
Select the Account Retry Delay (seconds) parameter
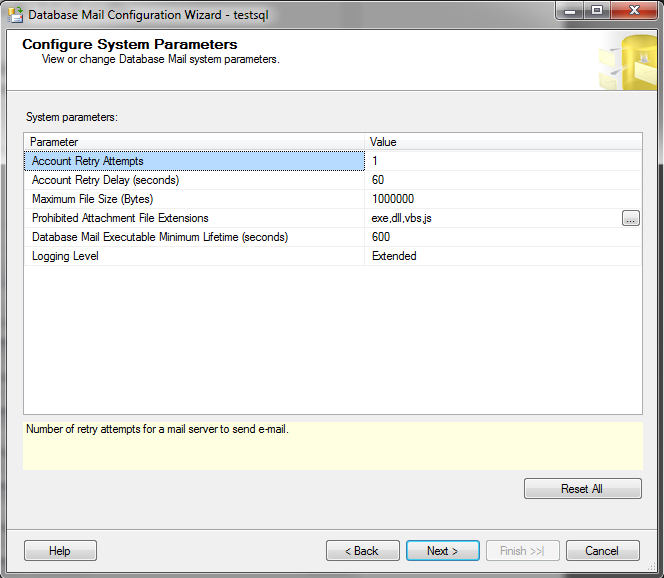[x=194, y=180]
